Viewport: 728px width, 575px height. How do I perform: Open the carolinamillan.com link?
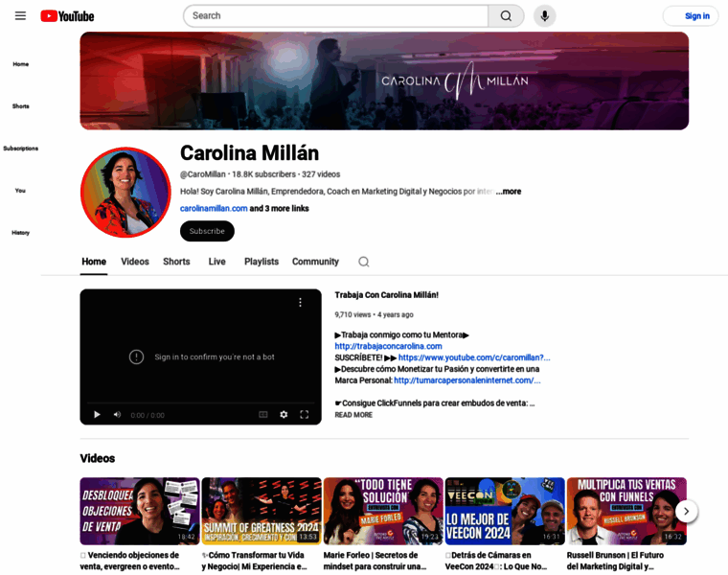tap(214, 209)
